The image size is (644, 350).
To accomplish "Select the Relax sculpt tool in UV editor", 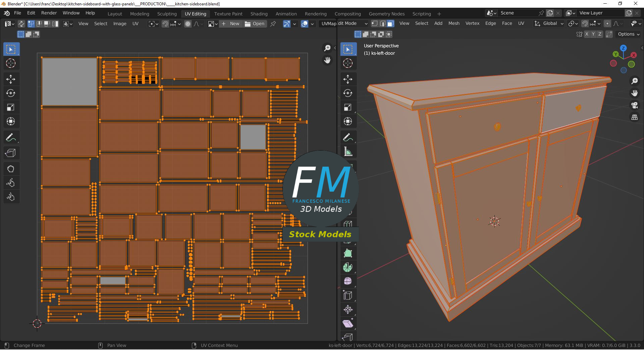I will pos(11,183).
